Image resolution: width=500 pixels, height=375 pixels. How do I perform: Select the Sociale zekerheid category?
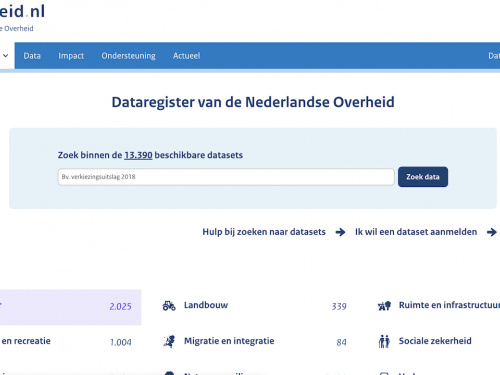click(435, 341)
